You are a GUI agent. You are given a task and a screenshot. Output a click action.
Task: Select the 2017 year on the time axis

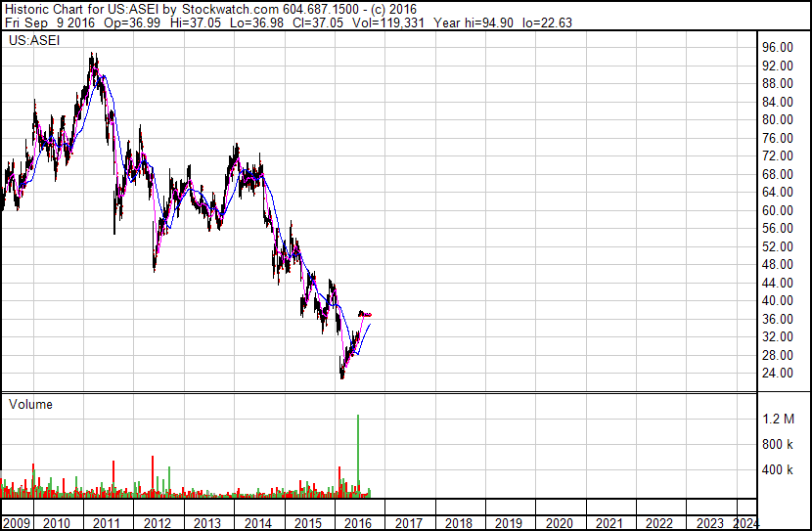[409, 523]
